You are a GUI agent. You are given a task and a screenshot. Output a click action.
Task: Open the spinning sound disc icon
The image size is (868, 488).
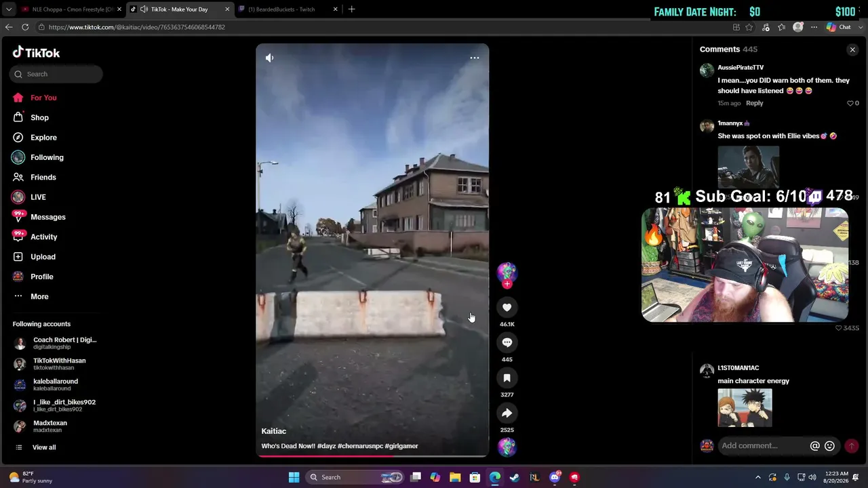coord(507,447)
